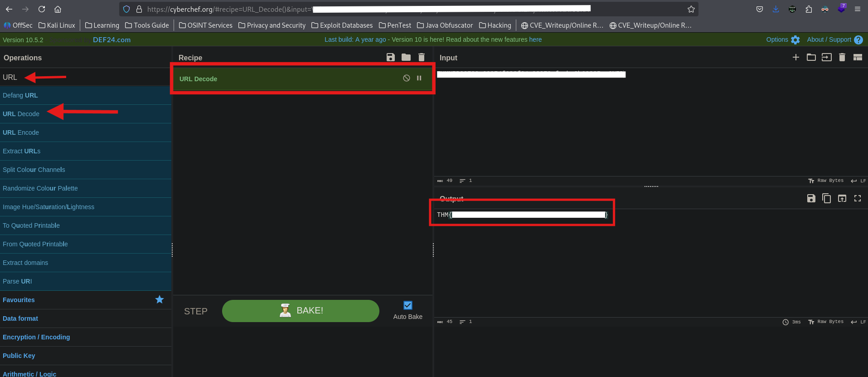868x377 pixels.
Task: Disable the URL Decode operation
Action: [407, 78]
